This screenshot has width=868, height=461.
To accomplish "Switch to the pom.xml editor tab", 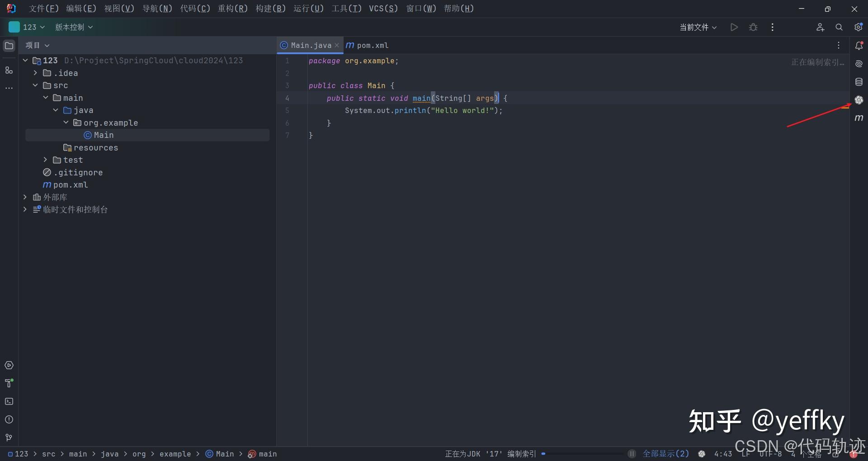I will click(x=372, y=45).
